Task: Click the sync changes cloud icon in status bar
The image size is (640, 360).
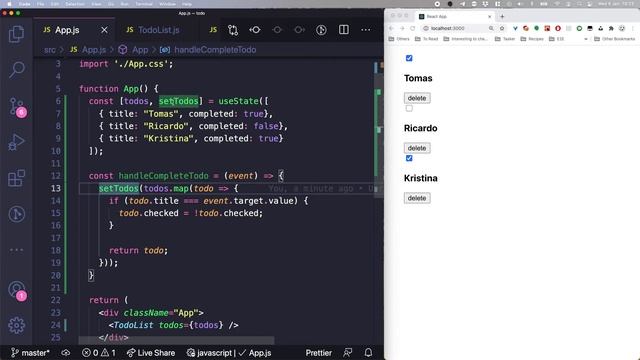Action: [x=65, y=353]
